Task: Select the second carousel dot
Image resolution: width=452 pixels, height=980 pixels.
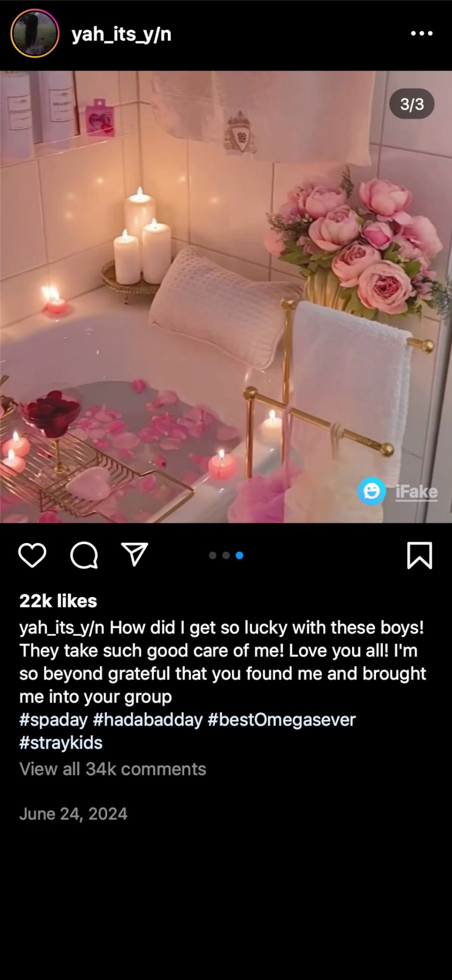Action: click(x=226, y=555)
